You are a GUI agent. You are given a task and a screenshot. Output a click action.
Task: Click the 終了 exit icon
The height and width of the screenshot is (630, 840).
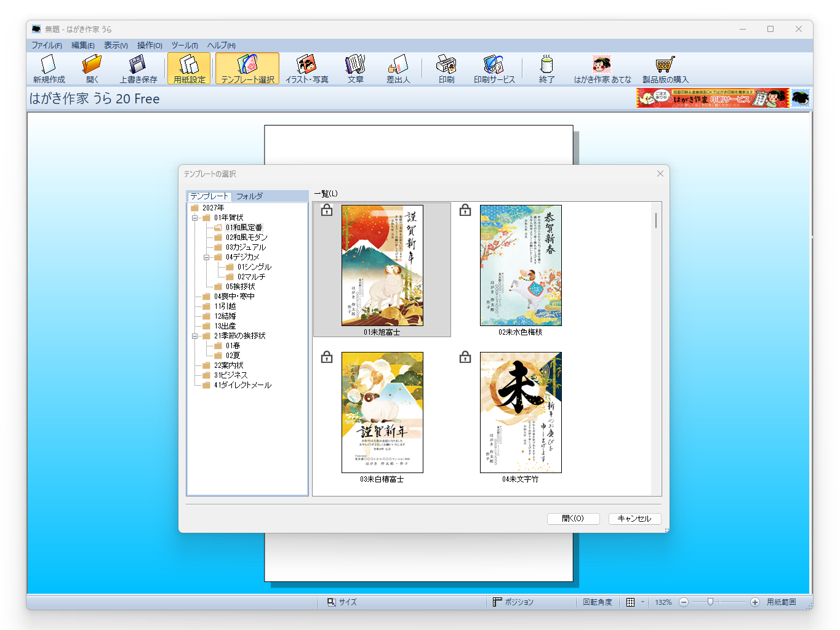[546, 69]
